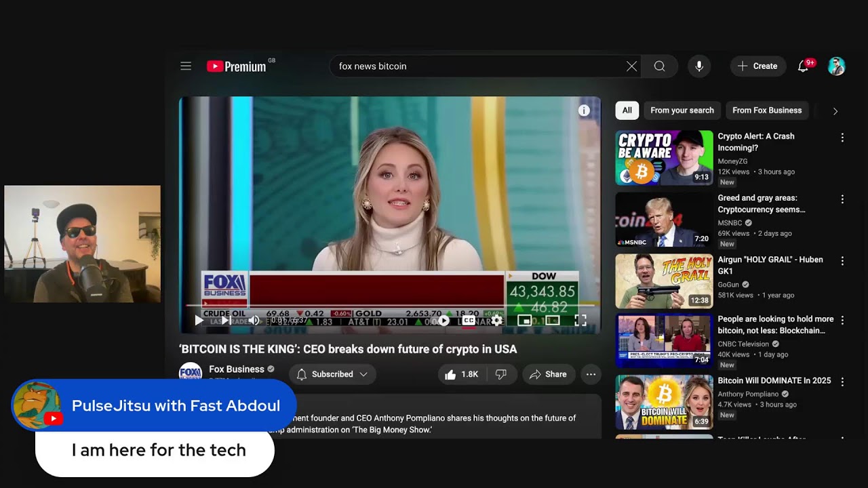
Task: Start voice search with the microphone
Action: 699,66
